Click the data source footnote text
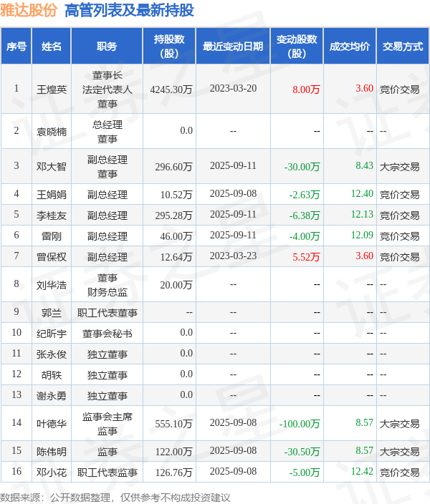This screenshot has width=430, height=504. 115,498
